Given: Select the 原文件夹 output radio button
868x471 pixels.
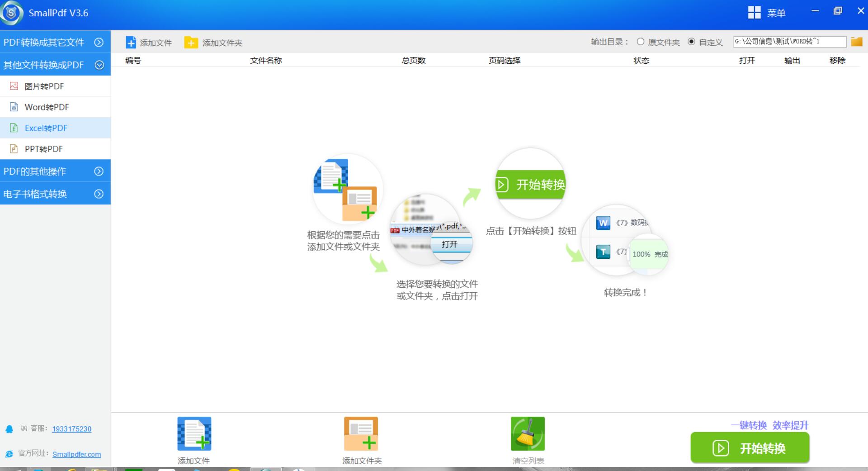Looking at the screenshot, I should pos(641,42).
